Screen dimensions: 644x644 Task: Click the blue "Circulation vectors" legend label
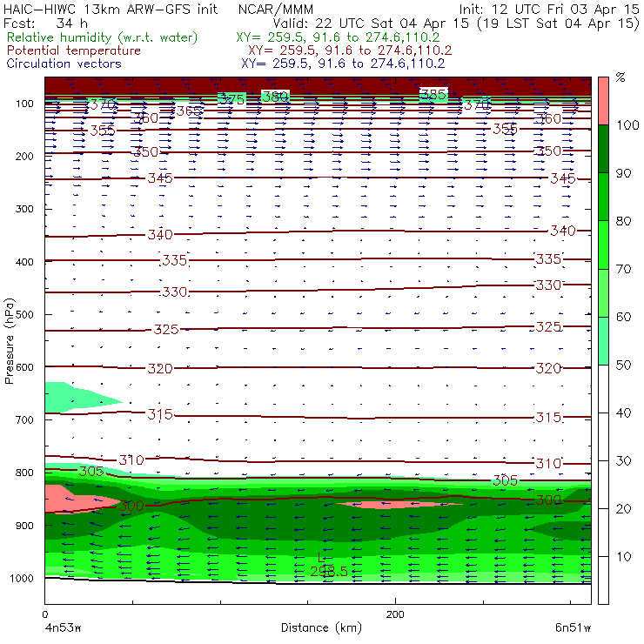[x=64, y=64]
